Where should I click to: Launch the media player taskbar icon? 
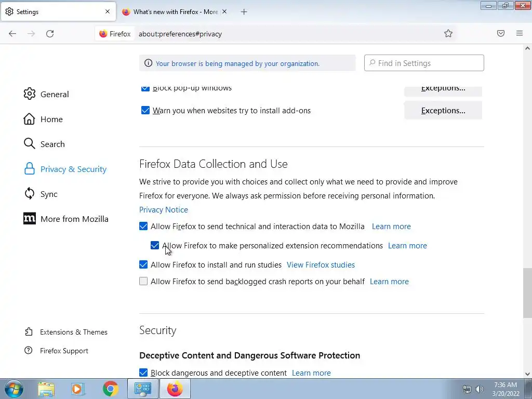click(78, 389)
